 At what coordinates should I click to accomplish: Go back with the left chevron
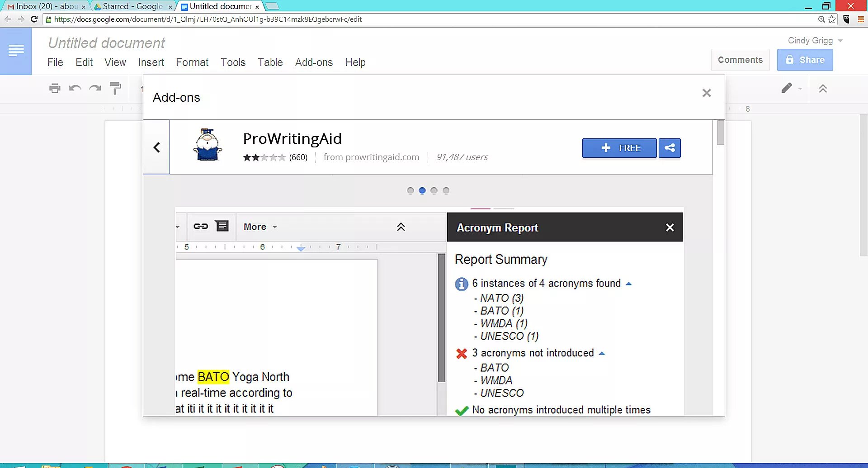click(x=156, y=147)
